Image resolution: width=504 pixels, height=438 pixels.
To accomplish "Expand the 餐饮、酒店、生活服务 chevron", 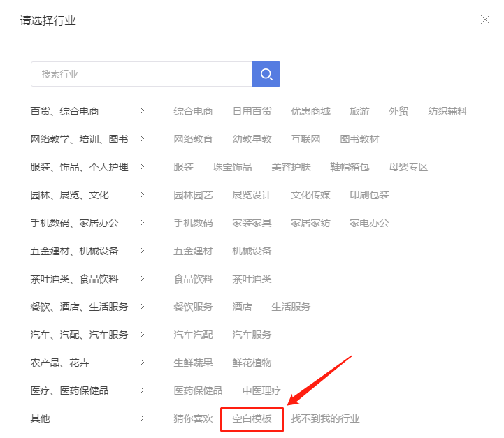I will click(x=142, y=307).
